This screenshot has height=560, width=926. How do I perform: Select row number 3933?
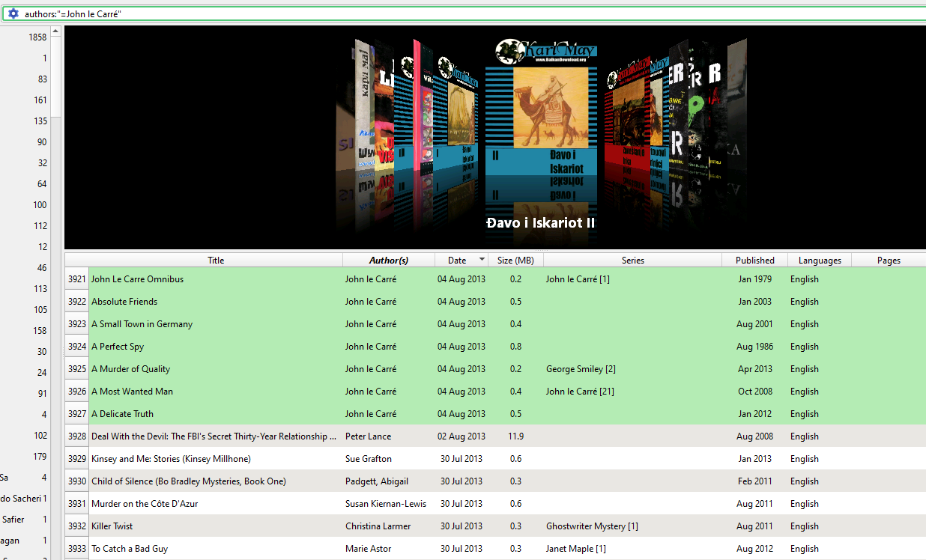pos(77,549)
